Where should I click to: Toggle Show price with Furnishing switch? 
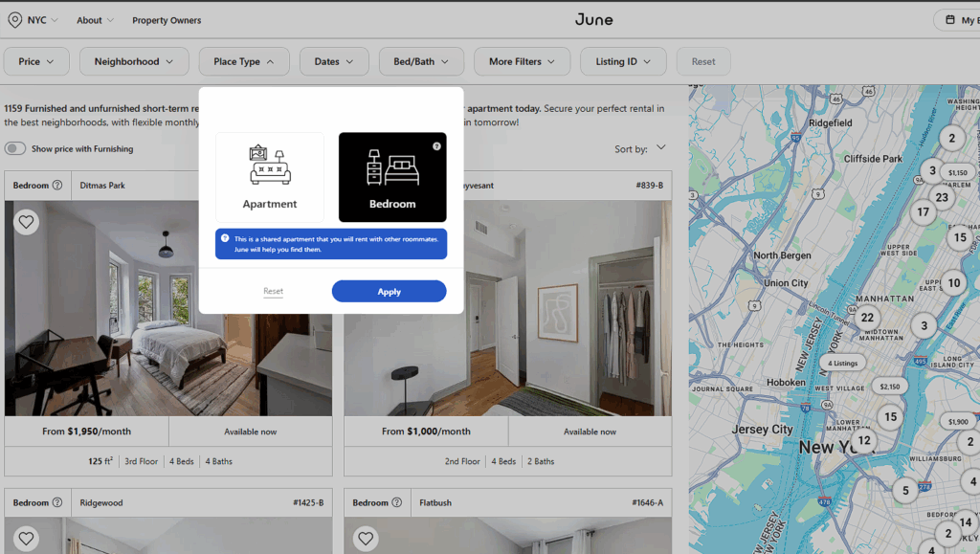coord(15,149)
